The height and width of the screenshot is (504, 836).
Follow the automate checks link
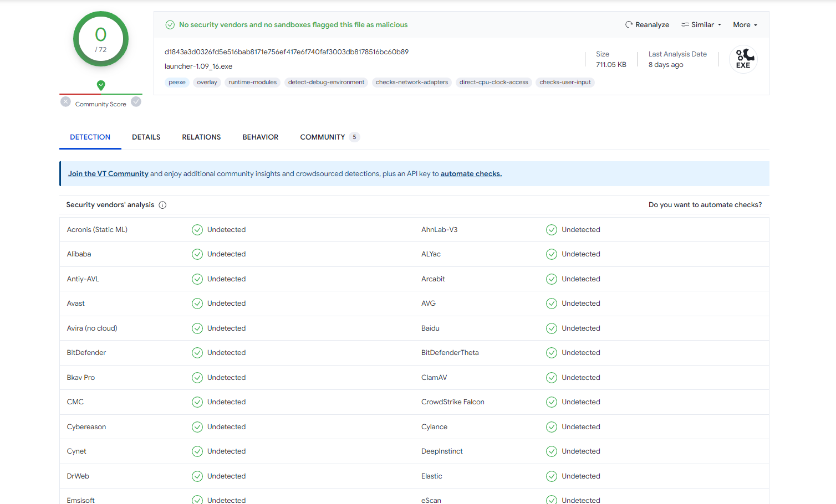(471, 174)
